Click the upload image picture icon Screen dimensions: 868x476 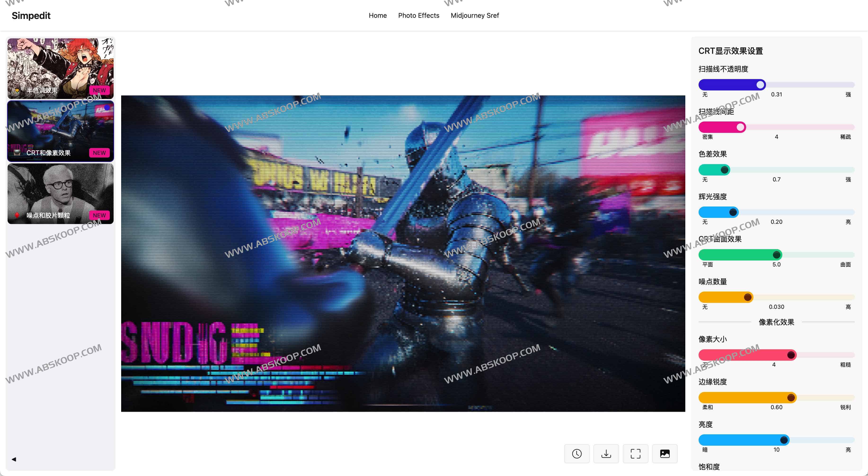tap(664, 454)
